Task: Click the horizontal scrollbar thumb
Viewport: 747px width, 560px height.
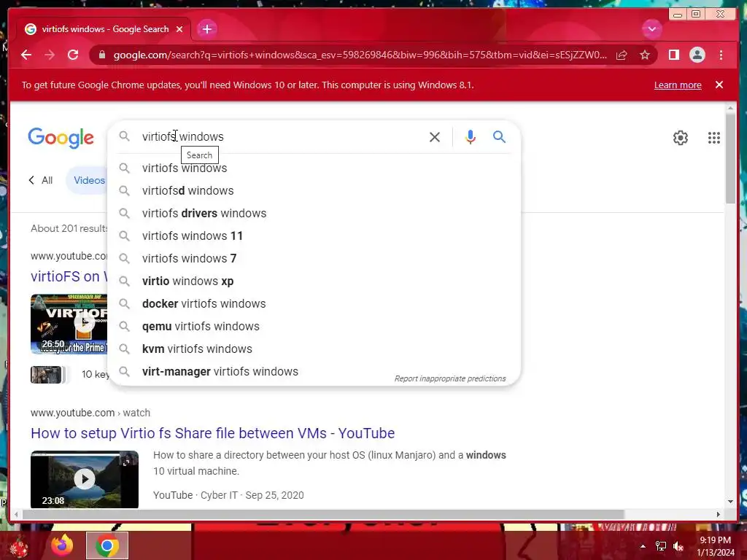Action: point(323,514)
